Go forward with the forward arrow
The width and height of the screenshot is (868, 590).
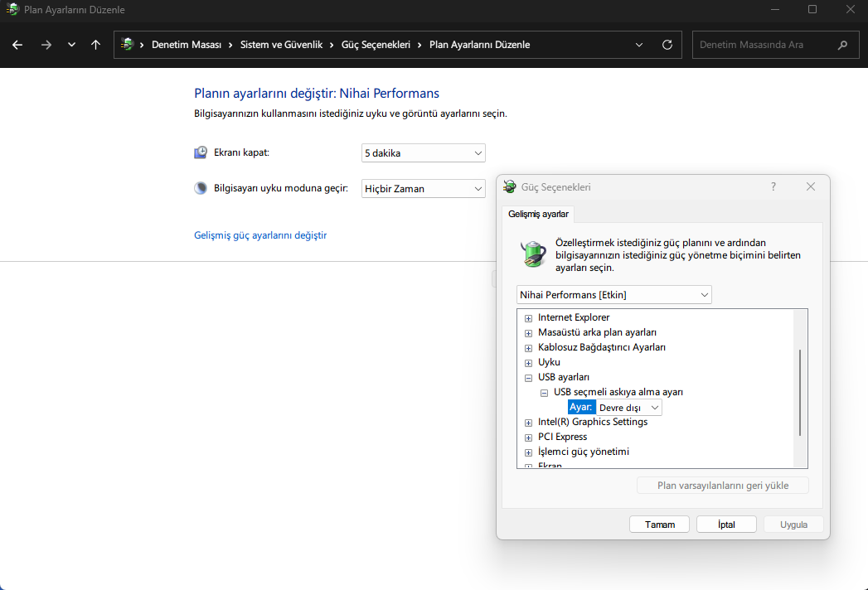[x=46, y=45]
